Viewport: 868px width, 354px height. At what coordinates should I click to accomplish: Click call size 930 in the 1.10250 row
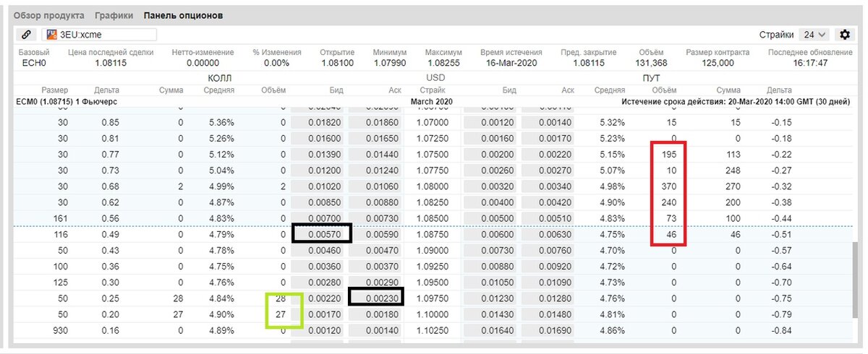tap(59, 329)
